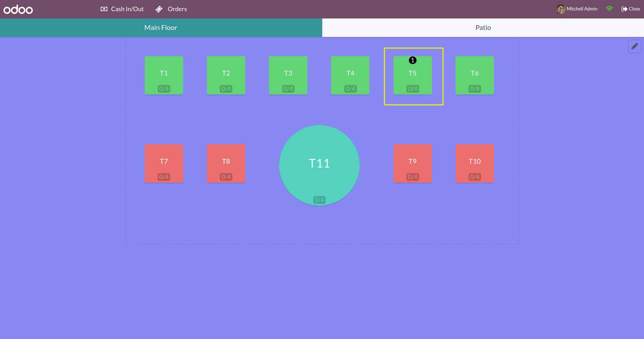Viewport: 644px width, 339px height.
Task: Click Mitchell Admin's avatar picture
Action: 561,9
